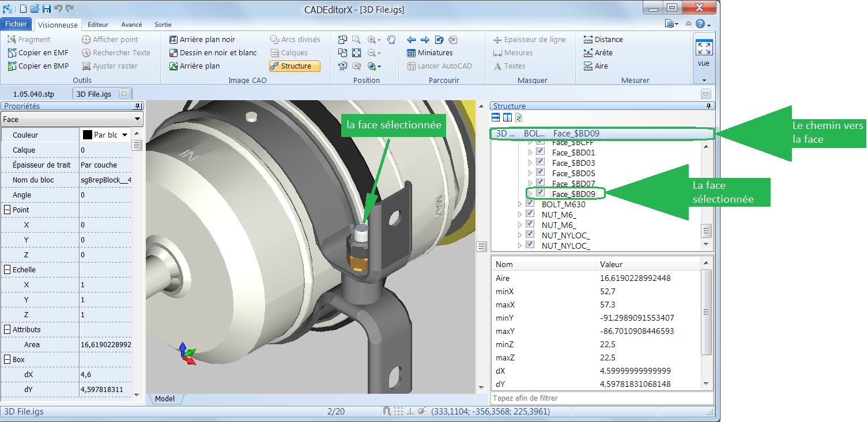Switch to the 1.05.040.stp document tab
This screenshot has height=422, width=868.
33,94
